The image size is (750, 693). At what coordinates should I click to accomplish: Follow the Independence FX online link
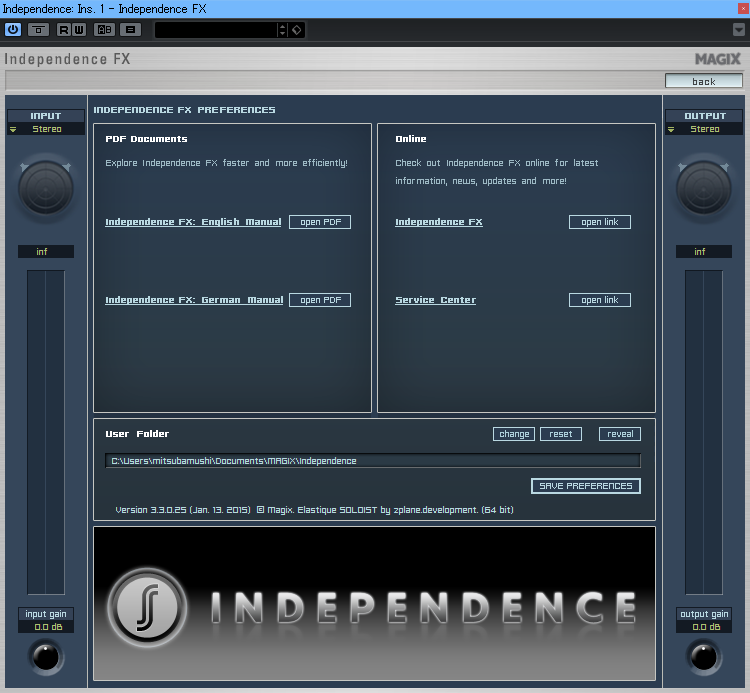click(x=439, y=222)
